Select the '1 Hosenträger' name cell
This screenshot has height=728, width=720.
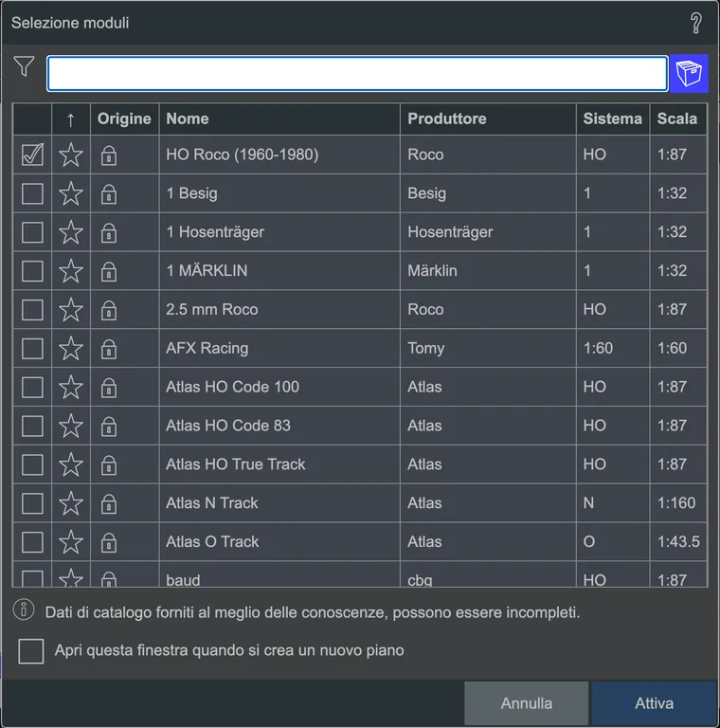[x=279, y=232]
